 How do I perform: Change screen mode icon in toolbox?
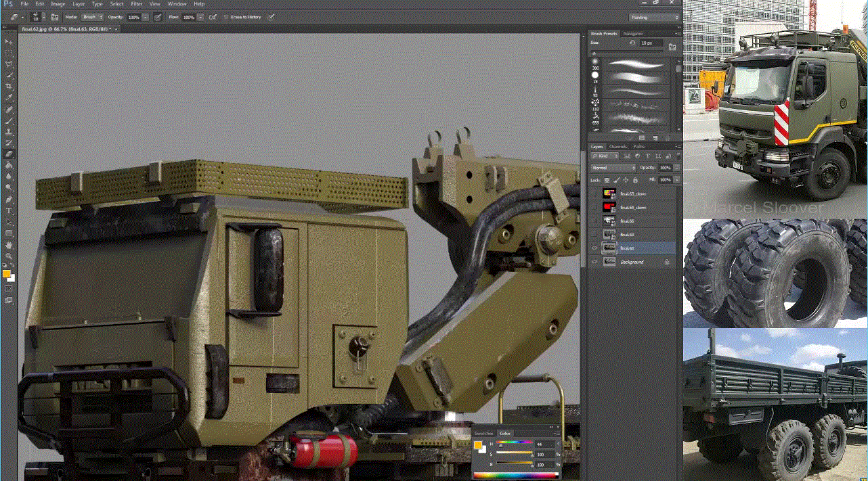9,299
